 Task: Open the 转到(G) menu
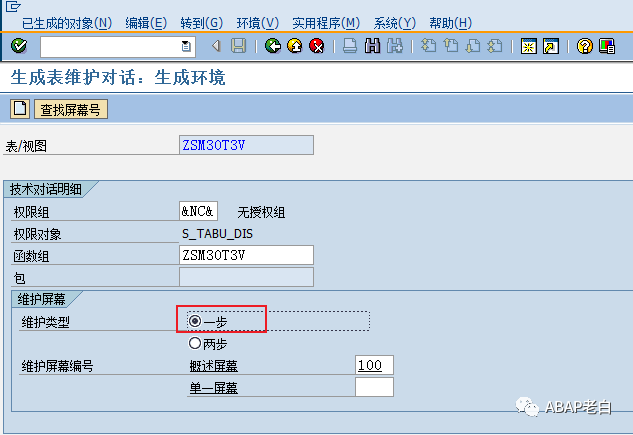click(201, 23)
